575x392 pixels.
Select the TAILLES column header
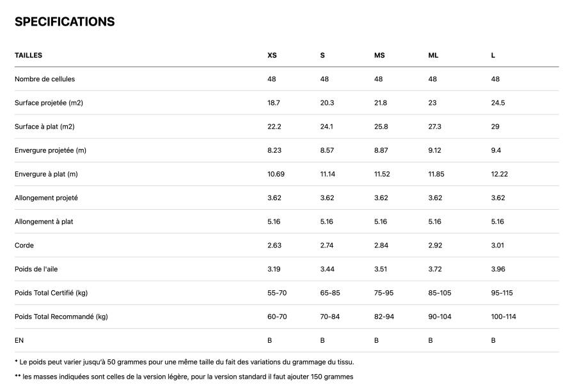click(x=29, y=56)
